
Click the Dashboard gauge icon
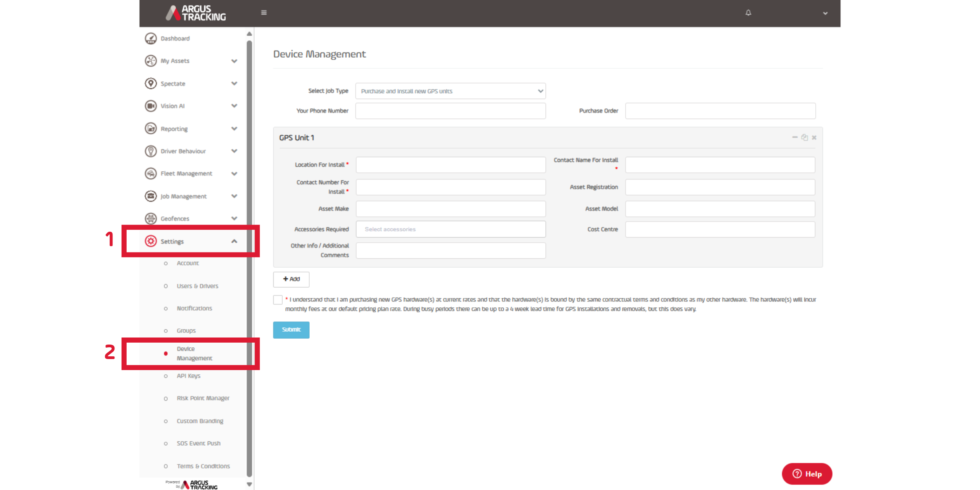click(x=151, y=38)
